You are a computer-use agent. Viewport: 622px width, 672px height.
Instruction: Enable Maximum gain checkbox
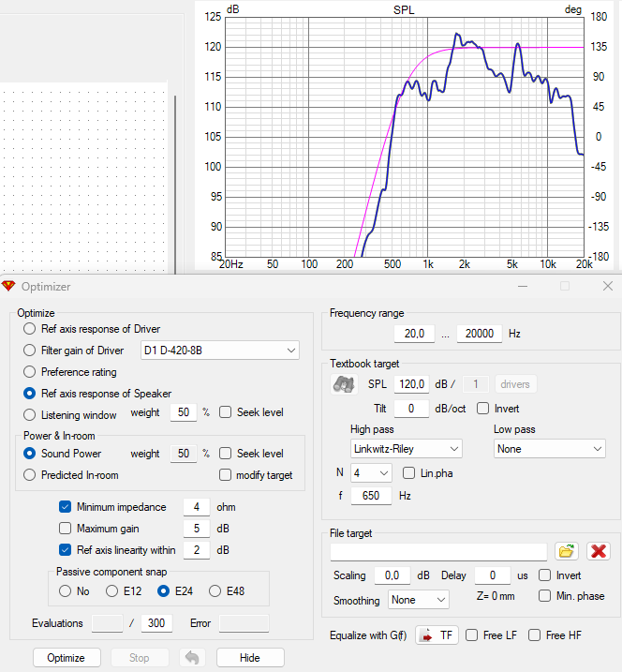click(66, 528)
